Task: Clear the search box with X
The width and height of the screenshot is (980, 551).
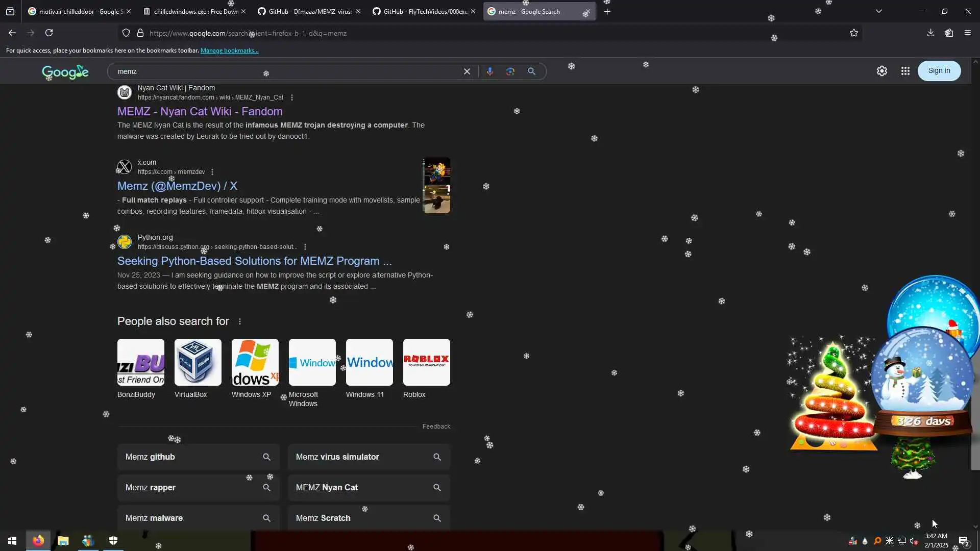Action: [467, 71]
